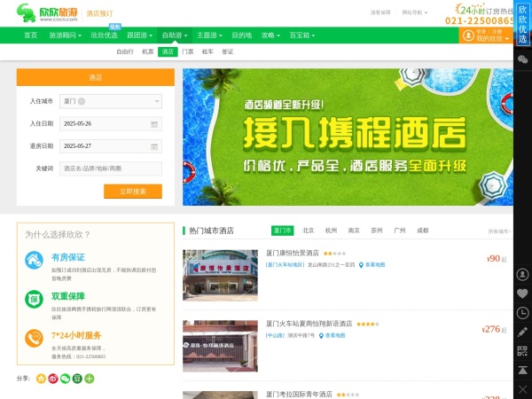This screenshot has height=399, width=532.
Task: Switch hot city tab to 苏州
Action: (377, 231)
